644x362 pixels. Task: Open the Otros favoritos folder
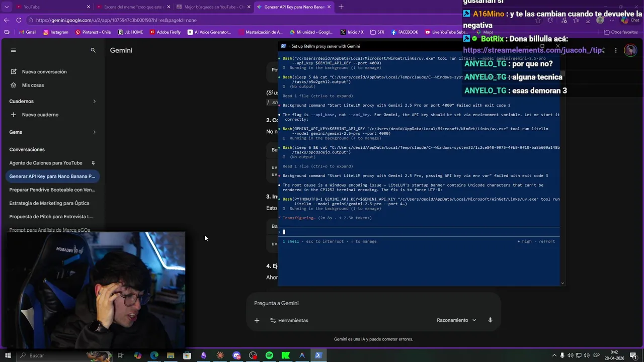click(621, 32)
